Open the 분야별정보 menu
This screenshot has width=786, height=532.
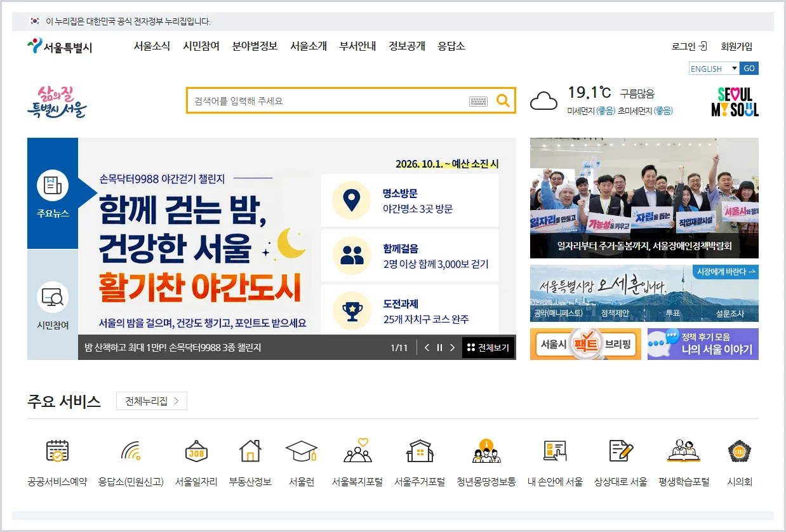(255, 46)
